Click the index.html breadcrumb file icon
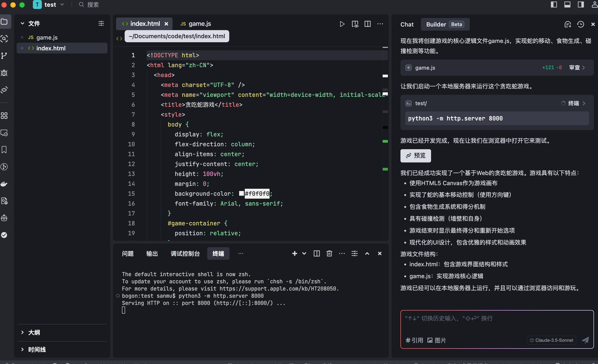 [119, 38]
